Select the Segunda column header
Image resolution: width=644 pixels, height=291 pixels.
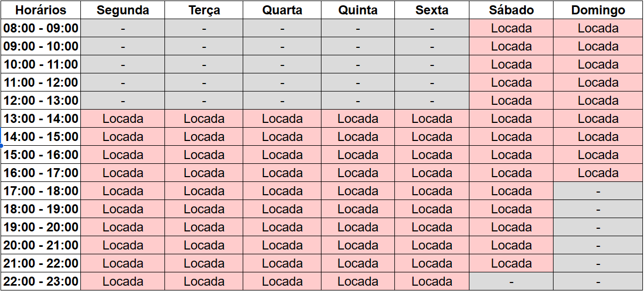[x=123, y=10]
